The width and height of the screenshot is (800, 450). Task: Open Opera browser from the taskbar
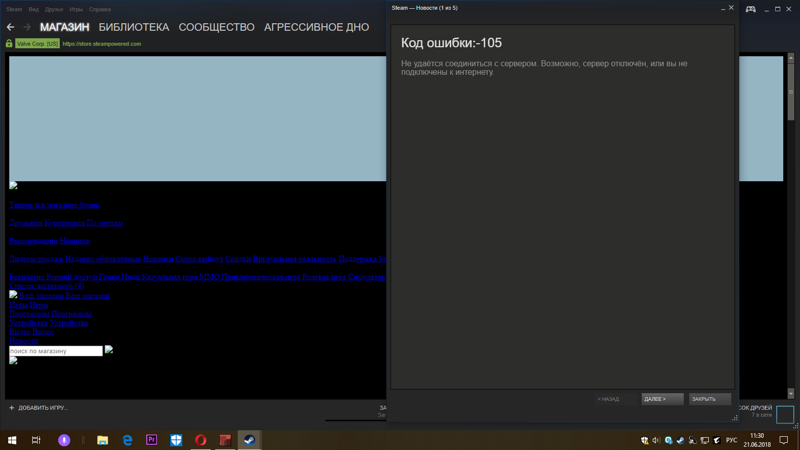[201, 440]
